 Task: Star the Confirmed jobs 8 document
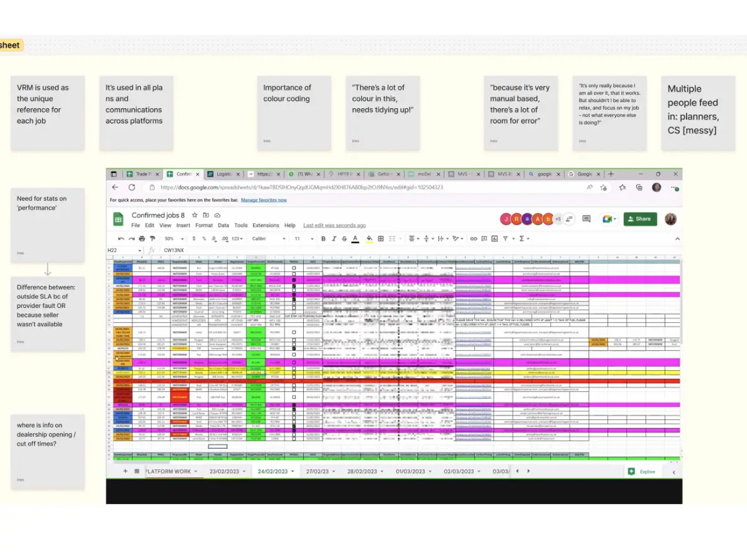(195, 215)
